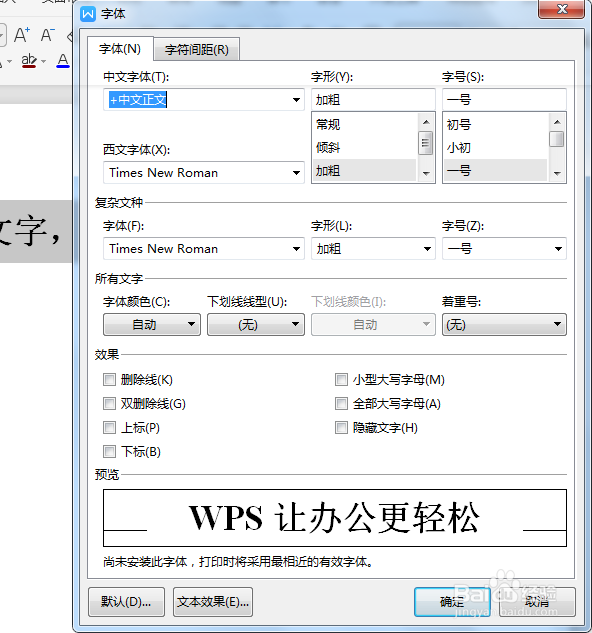Select 倾斜 in the font style list
The height and width of the screenshot is (633, 592).
click(364, 147)
